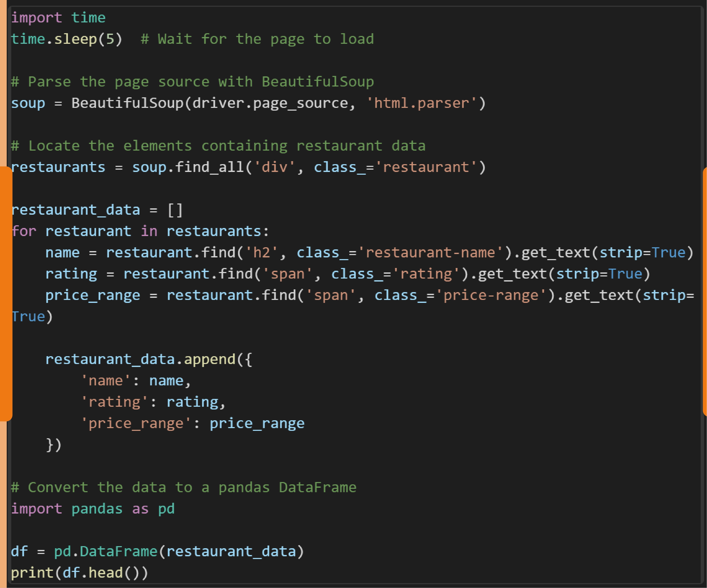Click the 'soup = BeautifulSoup(...)' assignment line

[249, 103]
